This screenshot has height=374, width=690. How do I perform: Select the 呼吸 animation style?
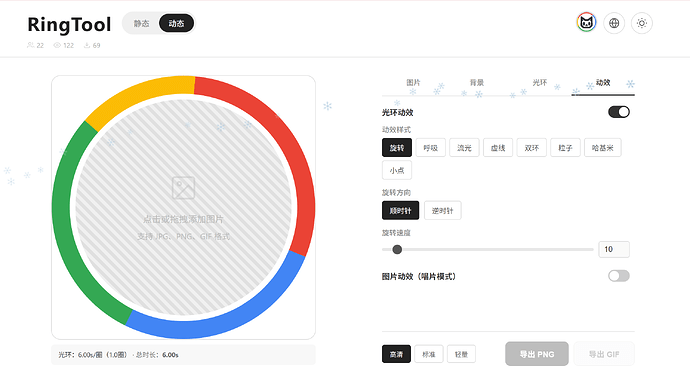[x=430, y=148]
